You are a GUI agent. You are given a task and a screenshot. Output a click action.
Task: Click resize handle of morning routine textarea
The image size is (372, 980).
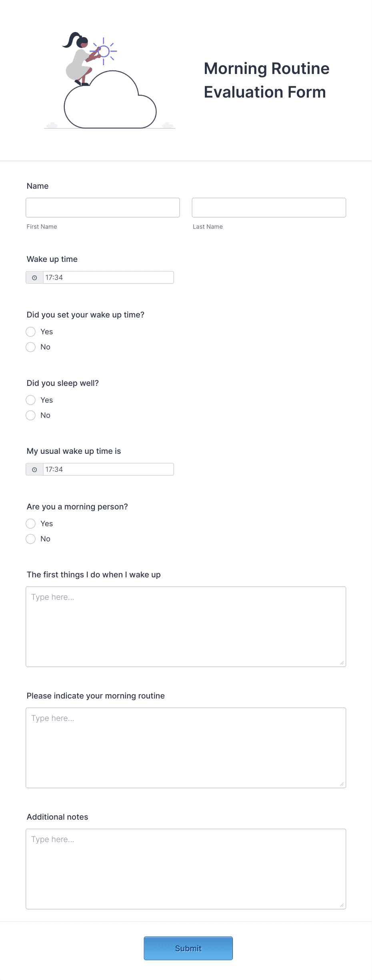(x=342, y=784)
